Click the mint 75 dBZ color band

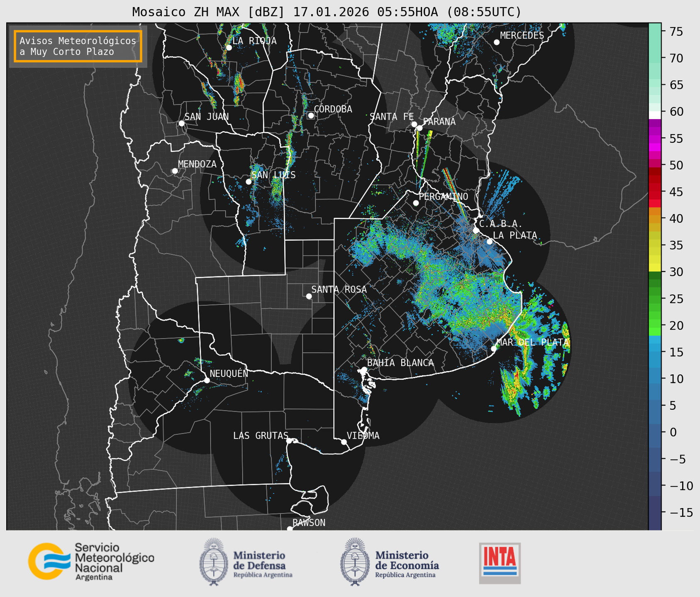[x=655, y=32]
